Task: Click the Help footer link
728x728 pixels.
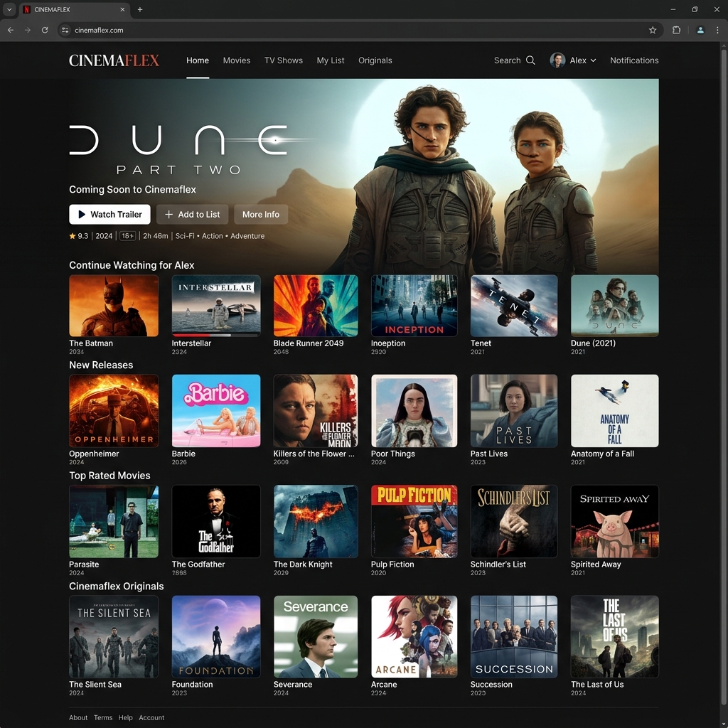Action: tap(125, 718)
